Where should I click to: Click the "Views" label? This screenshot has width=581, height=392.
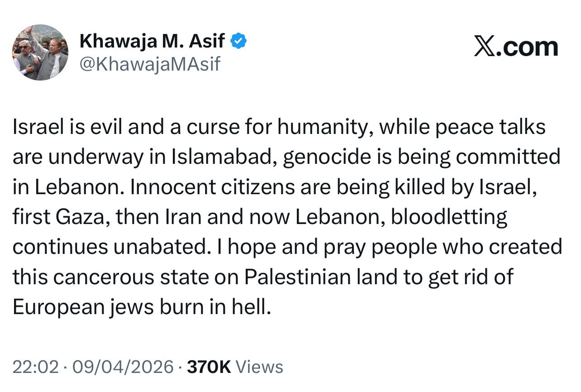coord(260,367)
